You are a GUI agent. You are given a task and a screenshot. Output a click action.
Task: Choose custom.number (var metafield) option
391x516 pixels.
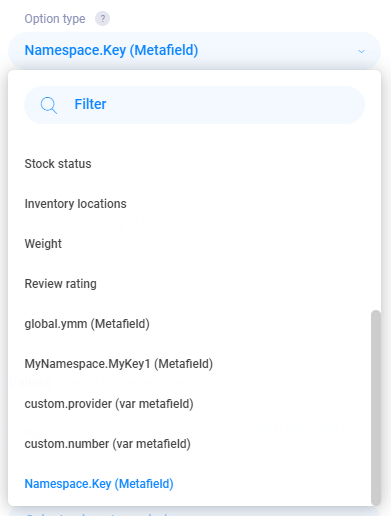point(190,444)
